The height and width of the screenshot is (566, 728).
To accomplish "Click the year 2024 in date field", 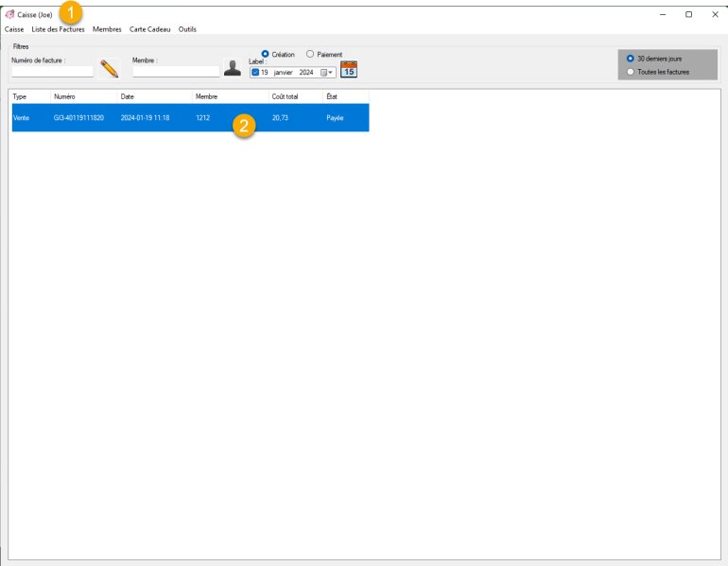I will tap(306, 73).
